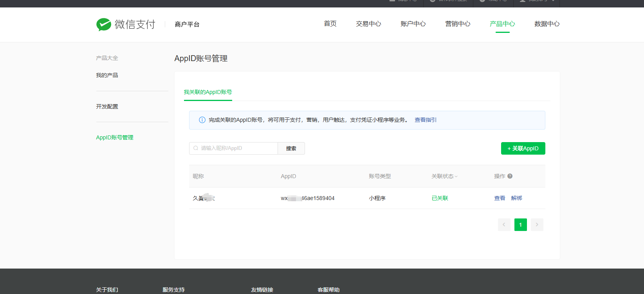Click 关于我们 in the footer
The height and width of the screenshot is (294, 644).
(x=107, y=290)
